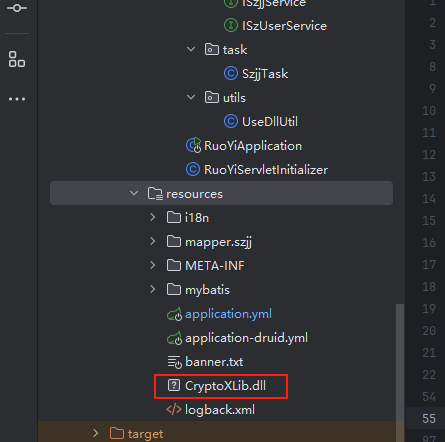445x442 pixels.
Task: Click the resources root folder icon
Action: coord(155,194)
